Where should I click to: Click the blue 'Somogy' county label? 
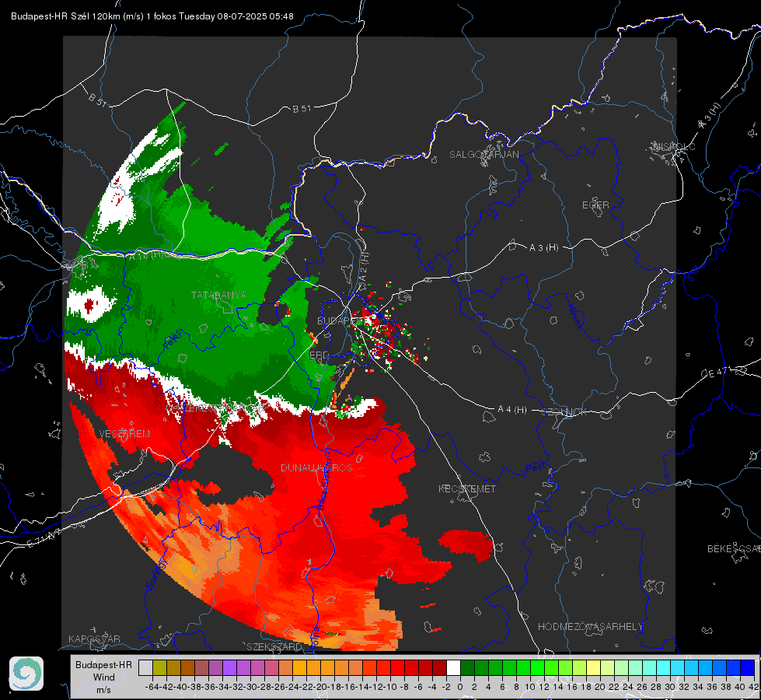[156, 574]
